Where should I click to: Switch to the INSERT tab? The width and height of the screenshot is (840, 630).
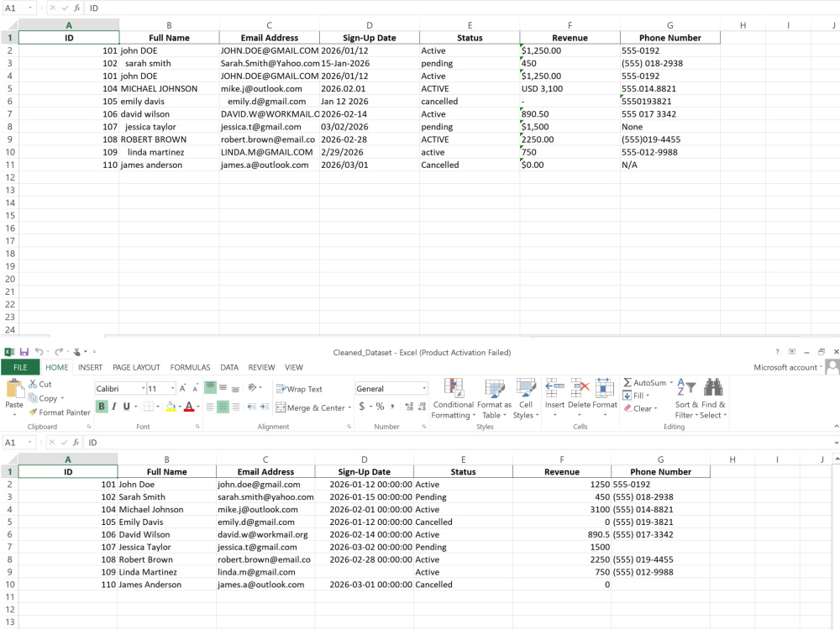(x=90, y=367)
